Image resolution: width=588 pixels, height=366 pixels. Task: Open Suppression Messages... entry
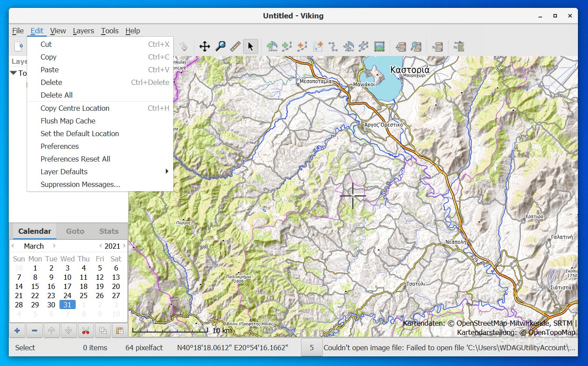click(100, 184)
